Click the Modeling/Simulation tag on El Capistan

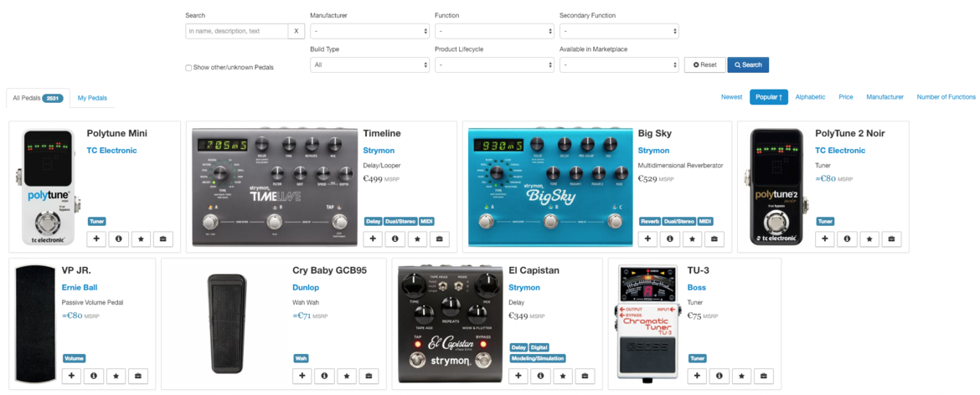[538, 359]
